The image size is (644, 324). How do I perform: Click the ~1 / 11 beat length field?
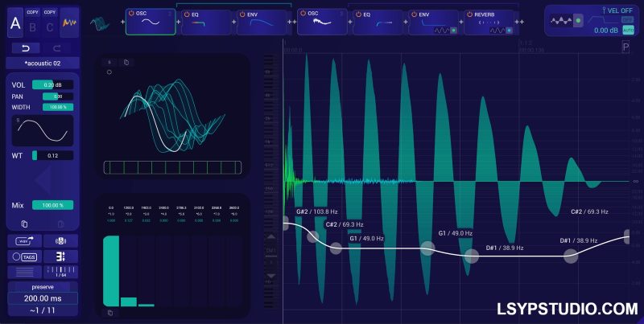(x=43, y=310)
